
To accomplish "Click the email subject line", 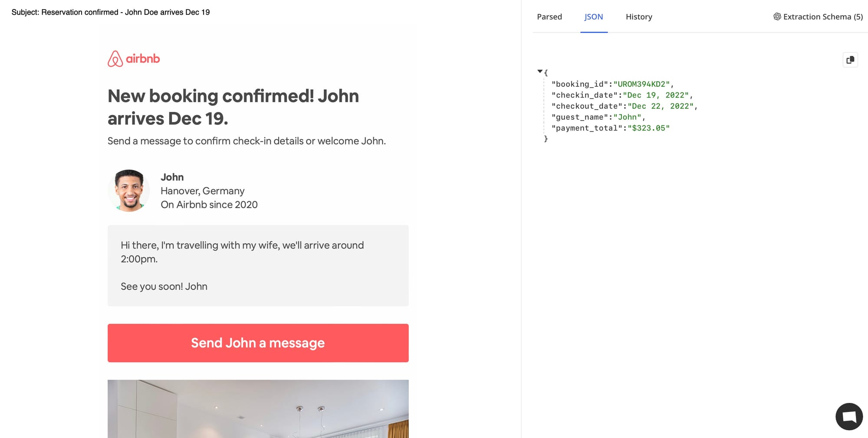I will (111, 12).
